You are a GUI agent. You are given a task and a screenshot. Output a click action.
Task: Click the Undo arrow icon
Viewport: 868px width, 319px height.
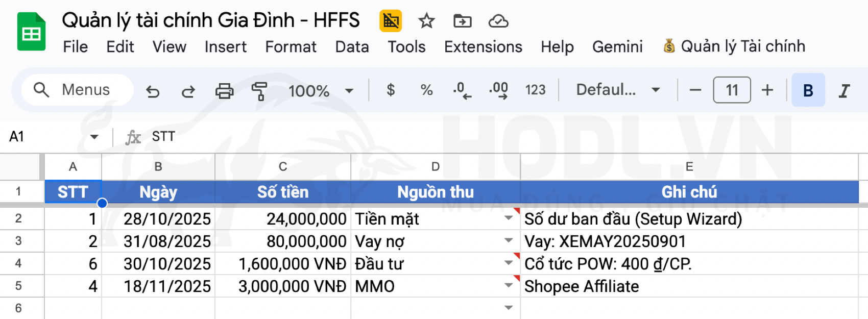point(153,91)
